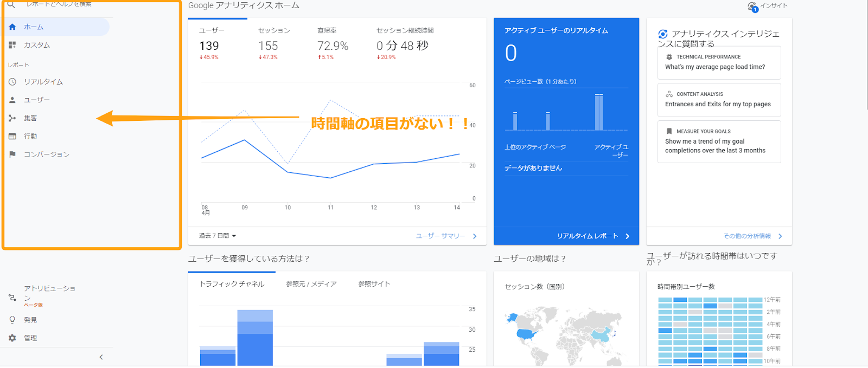The height and width of the screenshot is (368, 868).
Task: Click the tallest realtime pageview bar
Action: 599,112
